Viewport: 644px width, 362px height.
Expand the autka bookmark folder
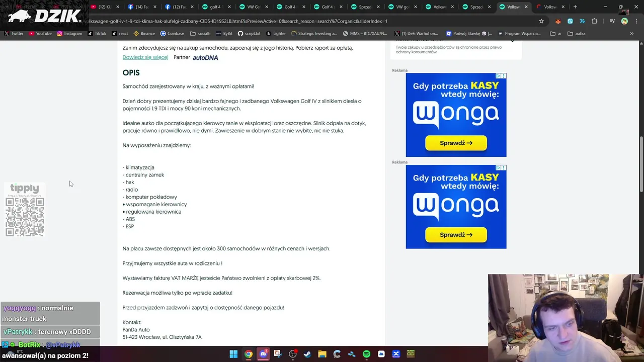pyautogui.click(x=577, y=34)
